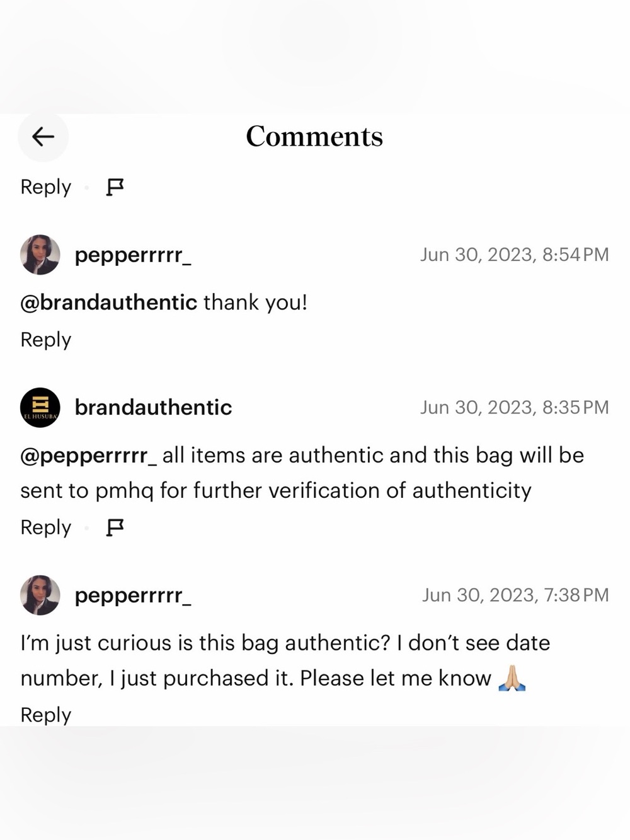Click the Jun 30, 2023, 7:38 PM timestamp
Screen dimensions: 630x840
[x=515, y=595]
